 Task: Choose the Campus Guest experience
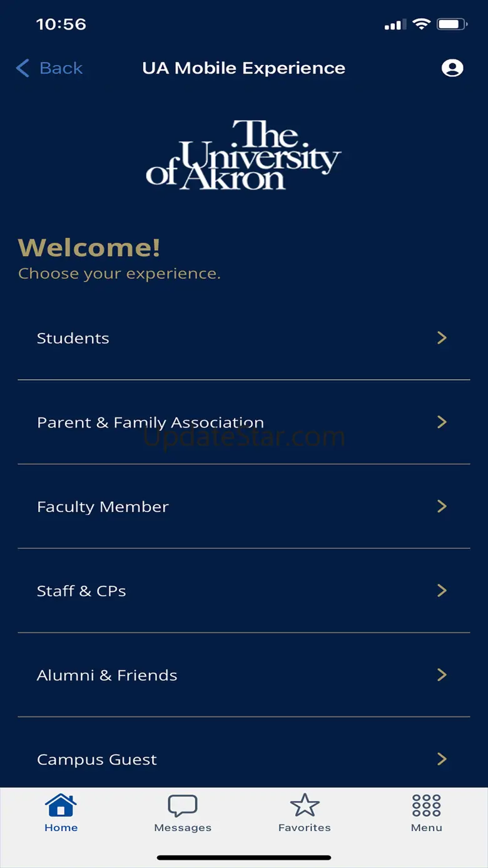tap(97, 759)
